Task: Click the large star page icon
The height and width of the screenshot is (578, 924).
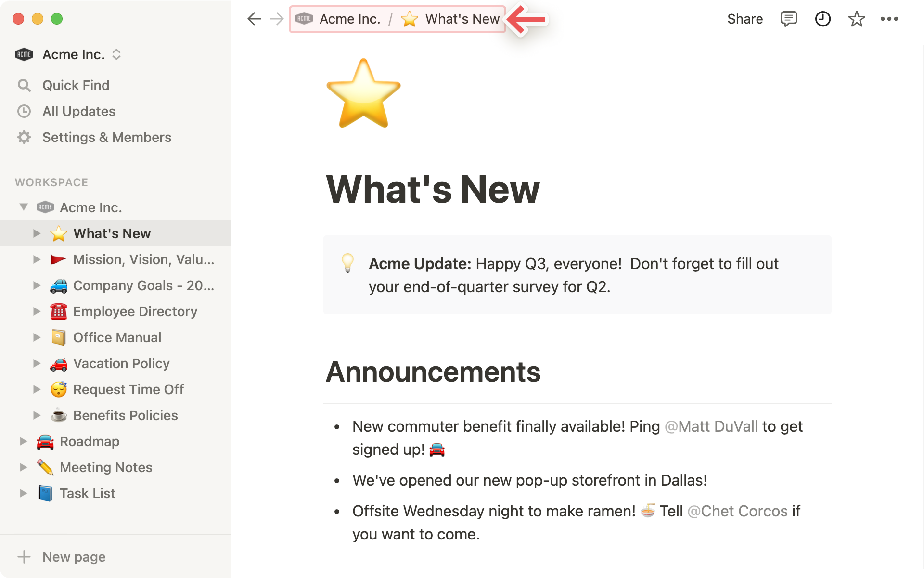Action: [x=363, y=93]
